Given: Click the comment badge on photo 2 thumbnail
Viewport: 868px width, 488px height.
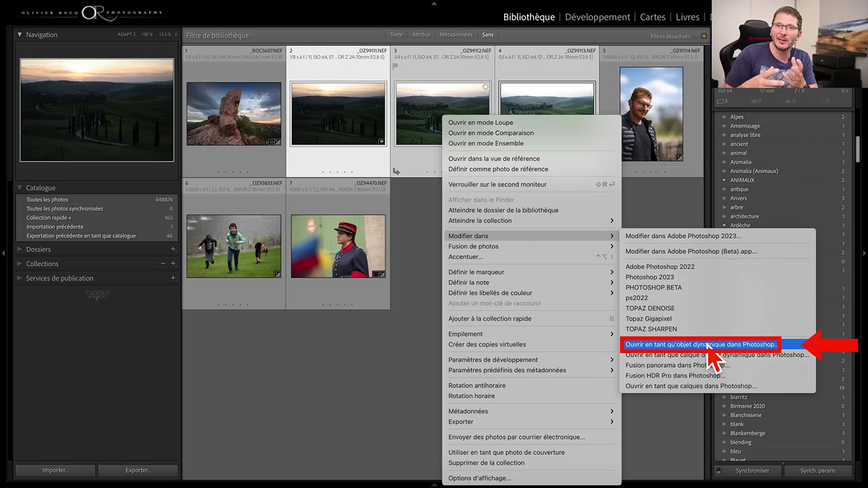Looking at the screenshot, I should (382, 142).
